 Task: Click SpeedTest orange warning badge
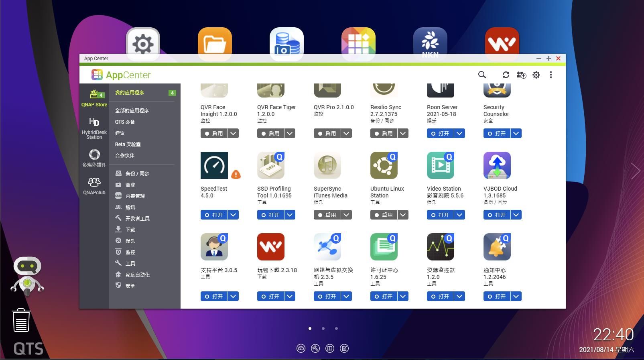tap(236, 174)
